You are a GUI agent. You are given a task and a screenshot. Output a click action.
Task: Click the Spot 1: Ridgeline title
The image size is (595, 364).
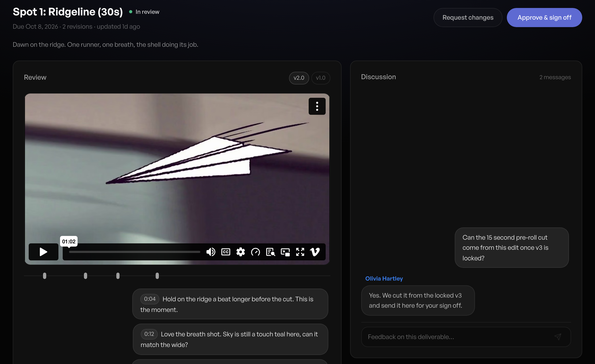coord(68,12)
